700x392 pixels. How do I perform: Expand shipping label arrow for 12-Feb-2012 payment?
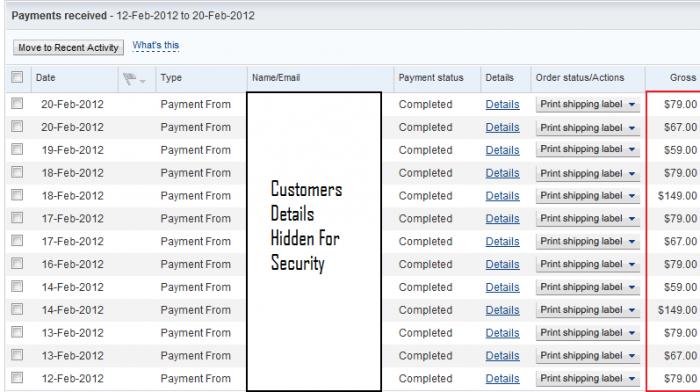tap(632, 379)
